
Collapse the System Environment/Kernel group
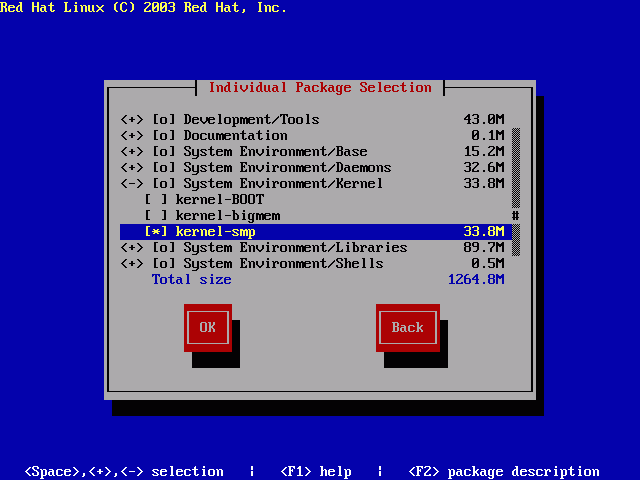click(132, 183)
